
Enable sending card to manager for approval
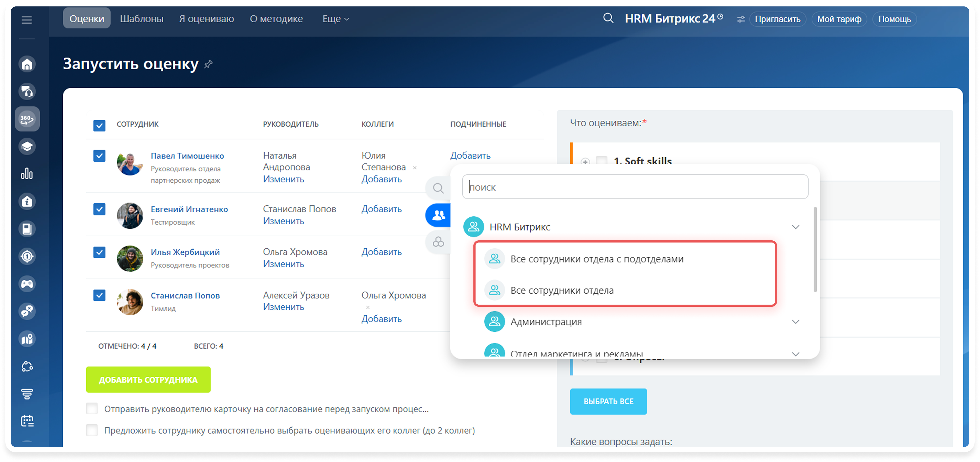pos(92,409)
